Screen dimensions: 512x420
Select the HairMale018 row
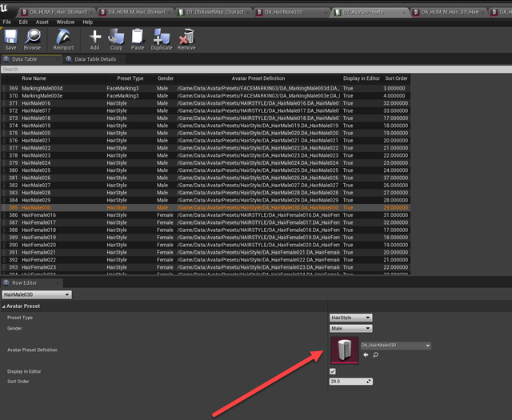pos(206,118)
